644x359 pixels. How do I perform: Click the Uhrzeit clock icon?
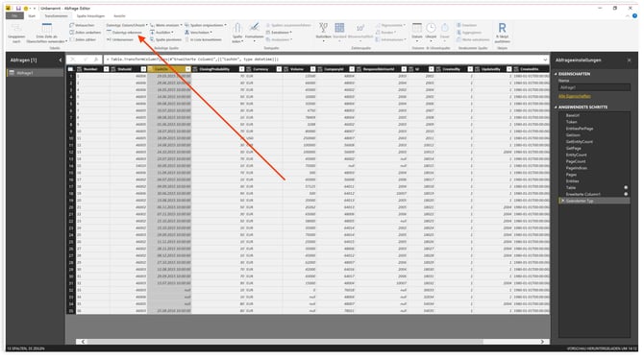tap(431, 28)
